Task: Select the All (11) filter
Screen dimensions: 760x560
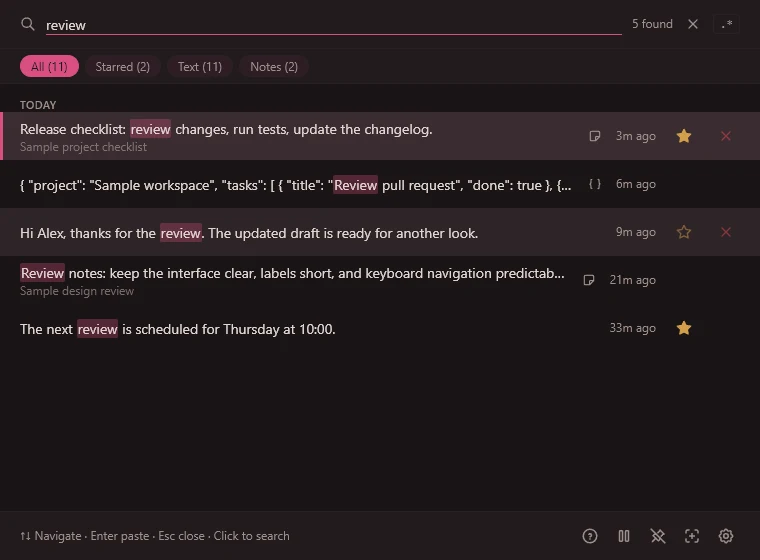Action: click(x=49, y=66)
